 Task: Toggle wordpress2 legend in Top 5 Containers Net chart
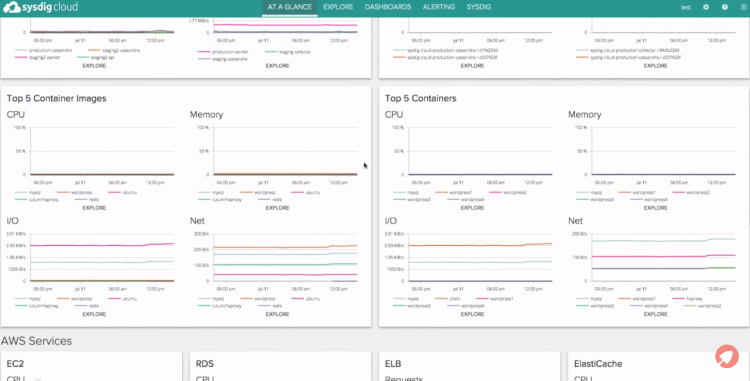(703, 306)
